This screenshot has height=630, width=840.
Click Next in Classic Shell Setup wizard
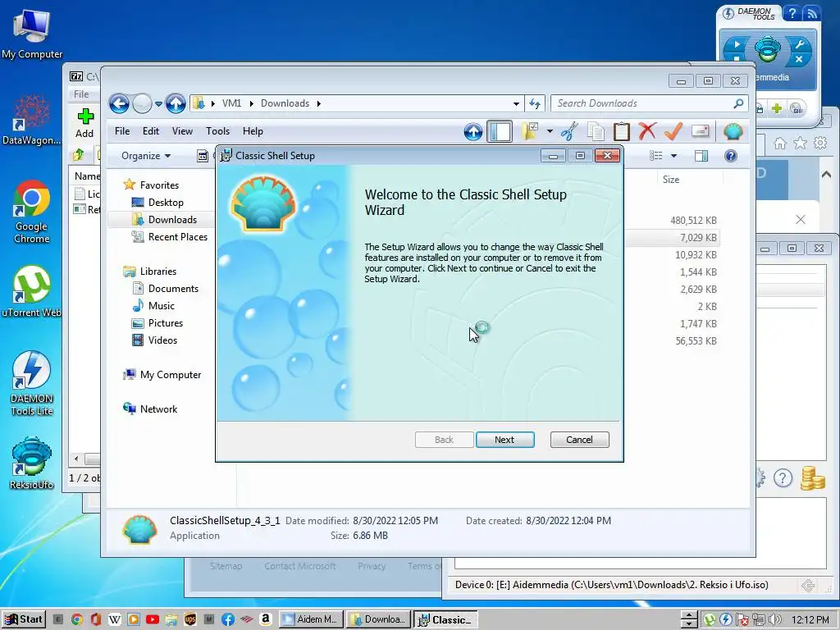tap(504, 440)
